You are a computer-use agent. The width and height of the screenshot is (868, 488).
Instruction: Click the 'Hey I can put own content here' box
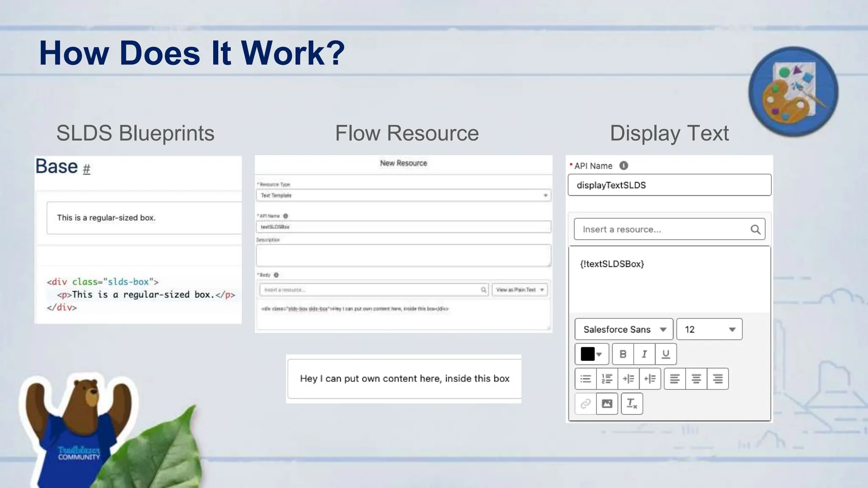pyautogui.click(x=404, y=379)
